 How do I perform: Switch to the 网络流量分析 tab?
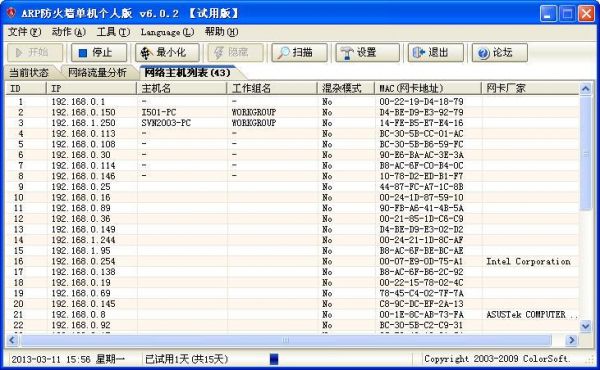[97, 72]
